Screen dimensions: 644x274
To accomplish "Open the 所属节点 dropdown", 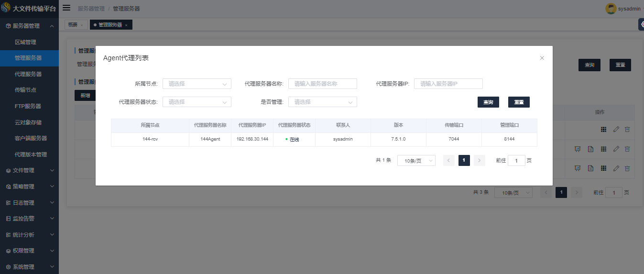I will [197, 84].
